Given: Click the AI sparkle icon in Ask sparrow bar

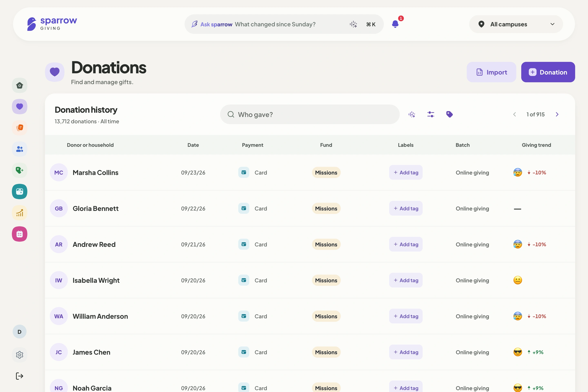Looking at the screenshot, I should [x=353, y=24].
